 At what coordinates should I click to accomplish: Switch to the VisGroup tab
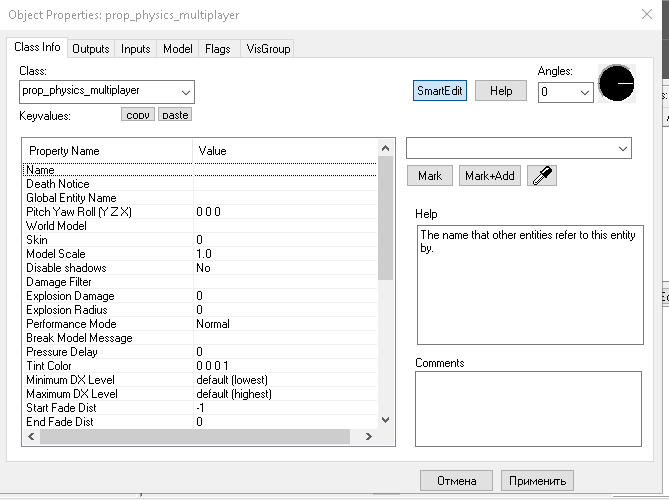point(268,49)
